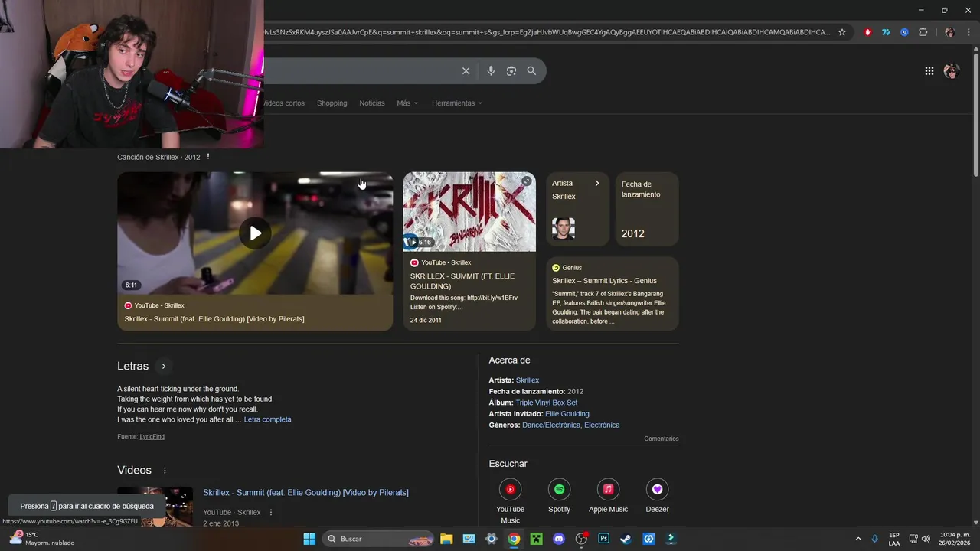Expand the Letras section arrow

coord(163,367)
